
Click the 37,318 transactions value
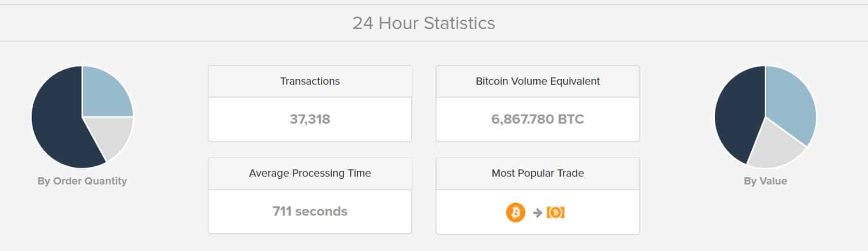(310, 119)
